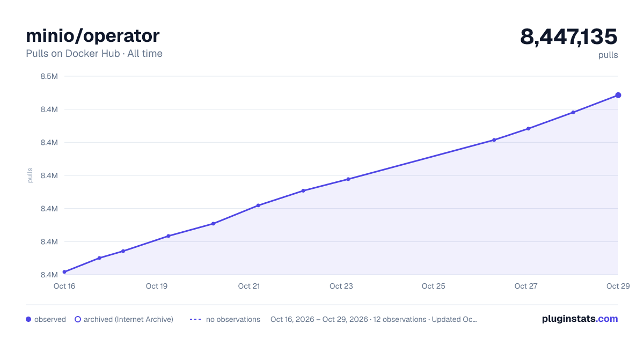Open the pluginstats.com link
The width and height of the screenshot is (644, 338).
(580, 319)
